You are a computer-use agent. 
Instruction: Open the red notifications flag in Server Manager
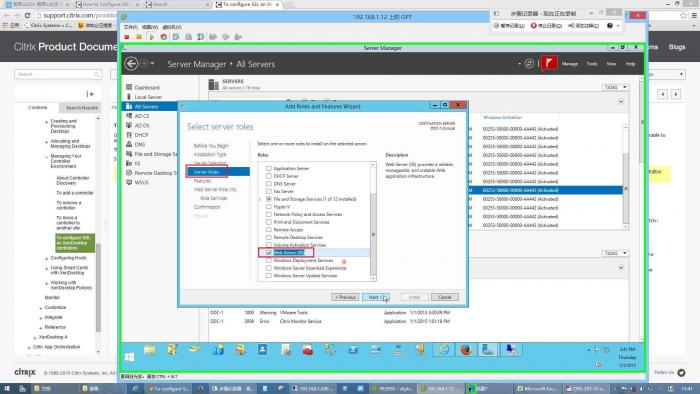pos(549,63)
